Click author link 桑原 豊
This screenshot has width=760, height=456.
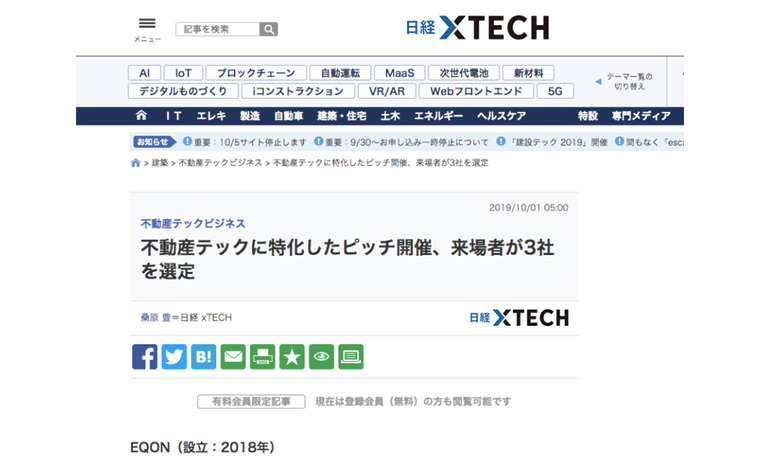pyautogui.click(x=158, y=318)
